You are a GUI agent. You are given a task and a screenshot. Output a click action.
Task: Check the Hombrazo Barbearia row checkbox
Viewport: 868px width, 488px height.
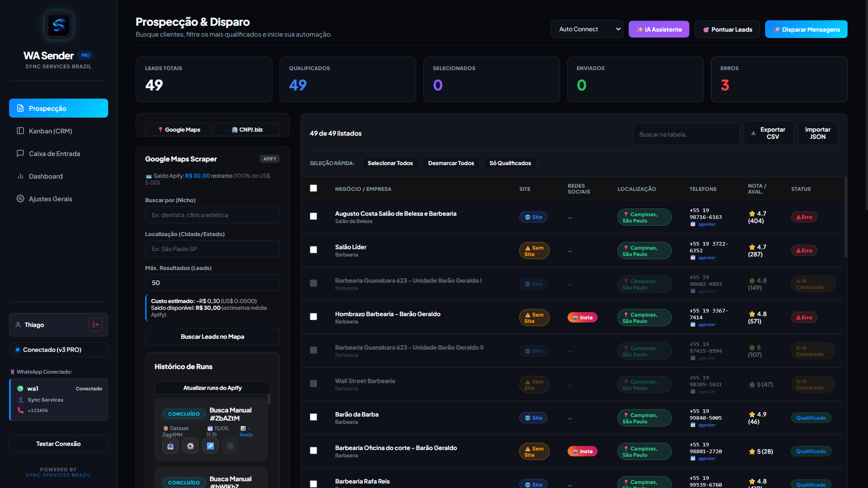[x=313, y=317]
